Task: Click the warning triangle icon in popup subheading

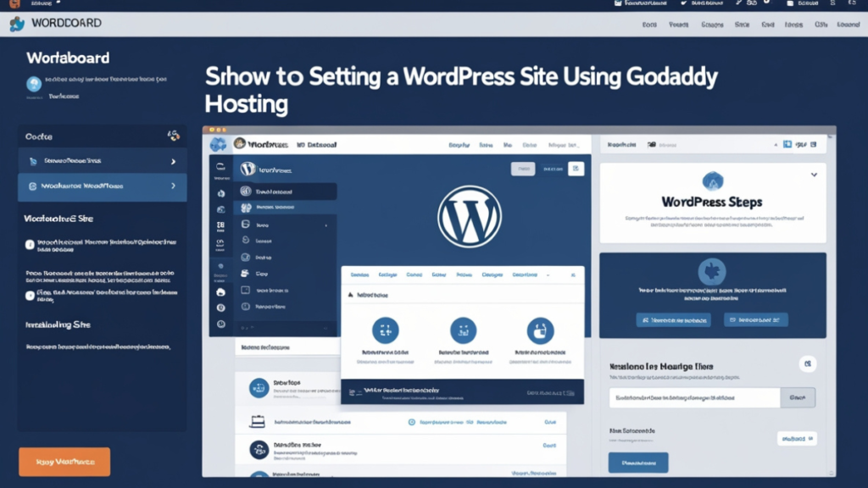Action: [350, 295]
